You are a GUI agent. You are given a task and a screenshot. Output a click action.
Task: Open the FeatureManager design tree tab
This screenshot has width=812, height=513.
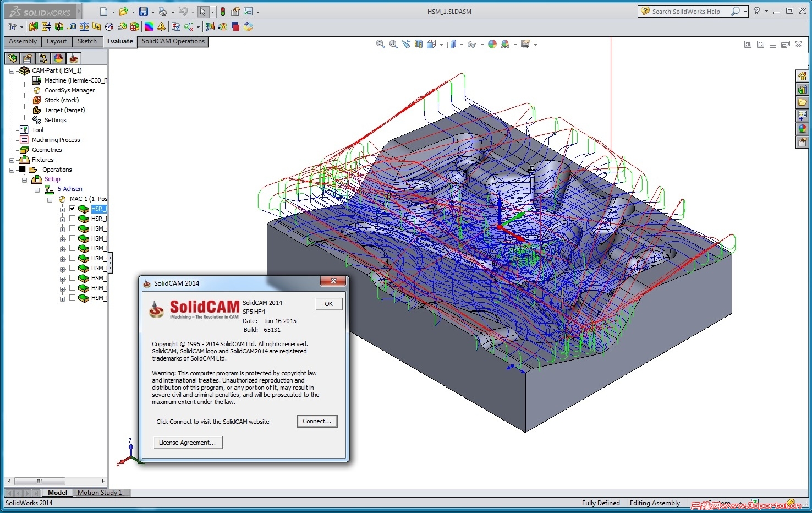click(12, 58)
